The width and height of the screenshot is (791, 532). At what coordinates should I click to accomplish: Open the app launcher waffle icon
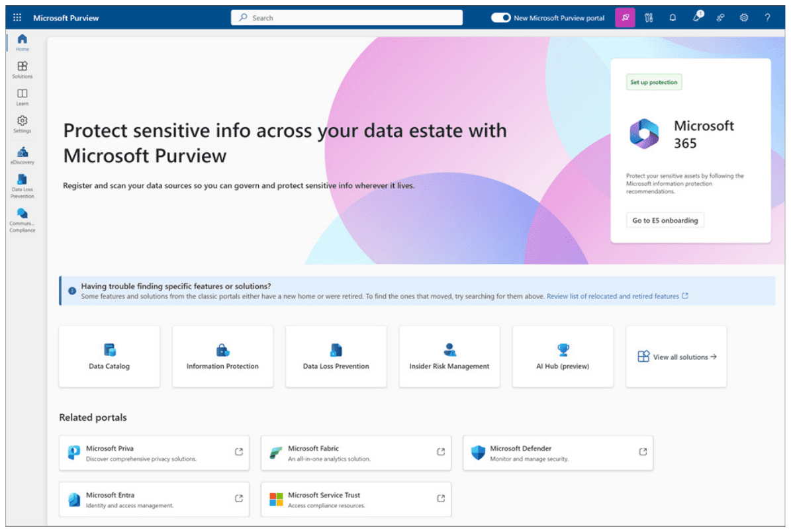tap(17, 18)
